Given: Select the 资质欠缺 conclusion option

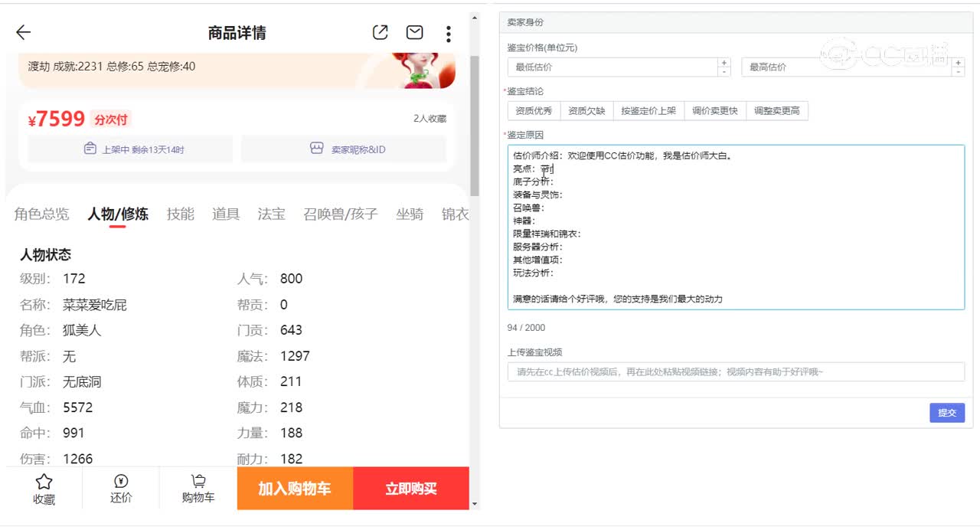Looking at the screenshot, I should (586, 110).
